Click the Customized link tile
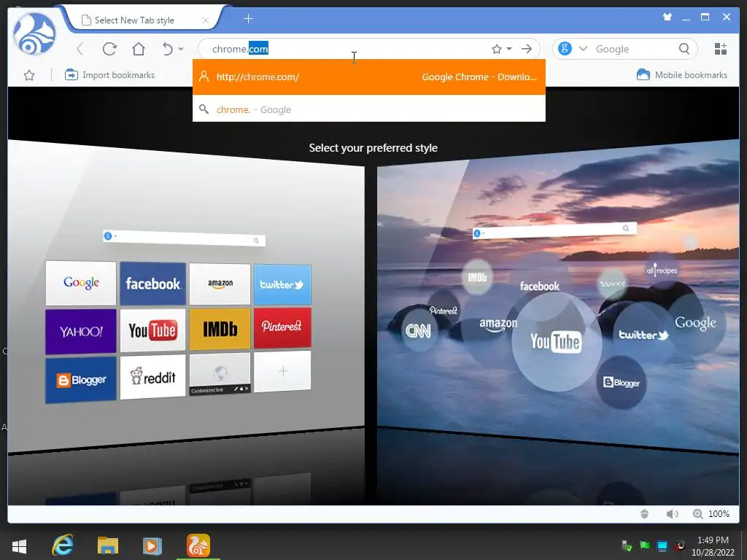 pos(220,373)
